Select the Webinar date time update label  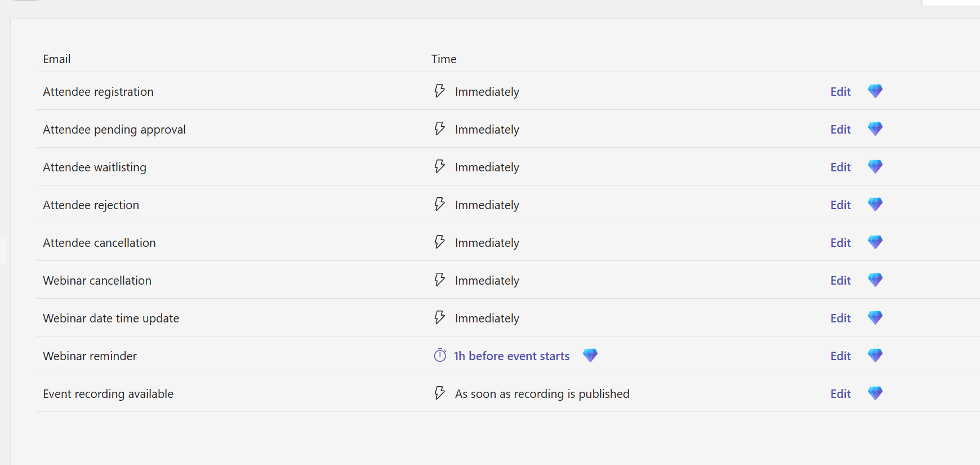[111, 318]
